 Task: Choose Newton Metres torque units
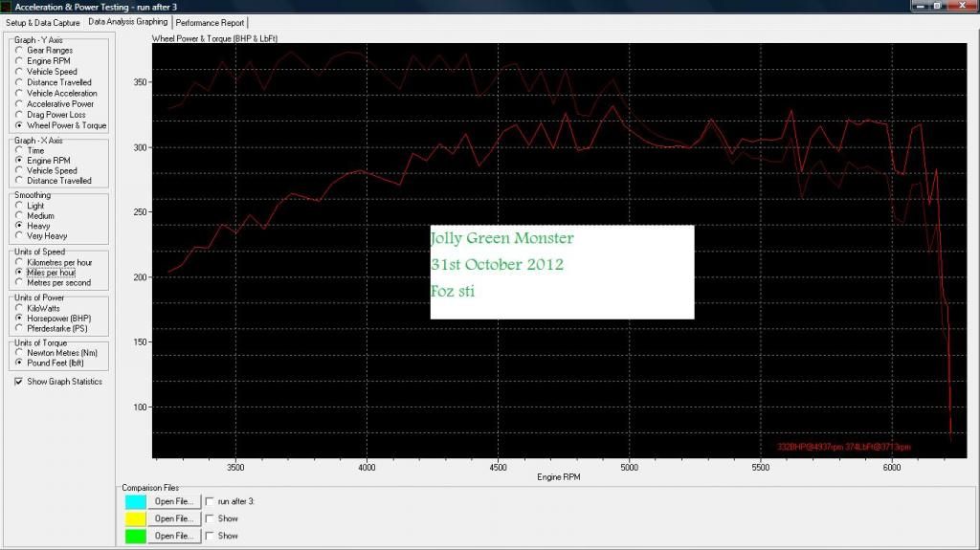click(x=20, y=353)
